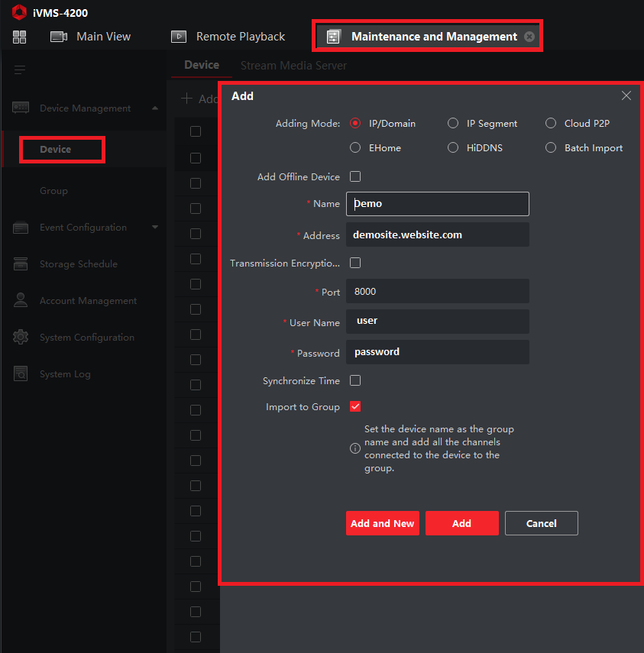Open Storage Schedule in the sidebar
Viewport: 644px width, 653px height.
78,264
